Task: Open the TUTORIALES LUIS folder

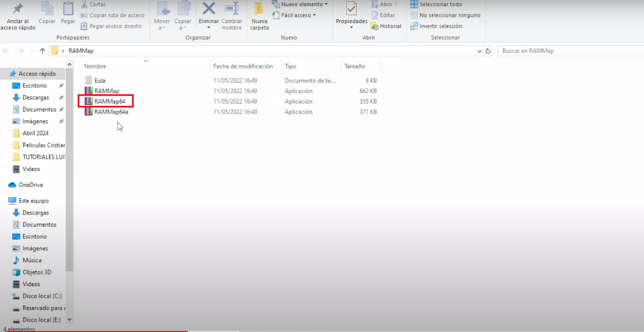Action: point(39,157)
